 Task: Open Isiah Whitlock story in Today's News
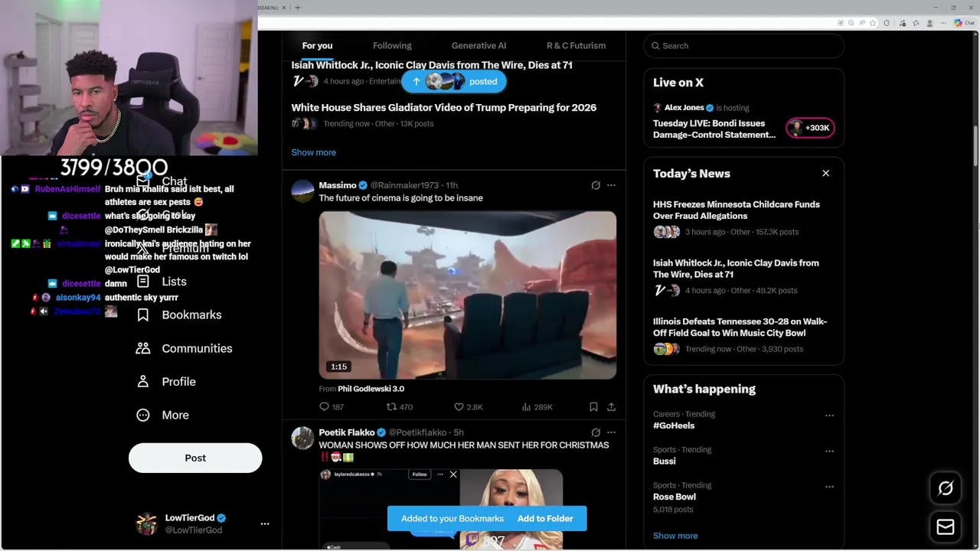(736, 269)
